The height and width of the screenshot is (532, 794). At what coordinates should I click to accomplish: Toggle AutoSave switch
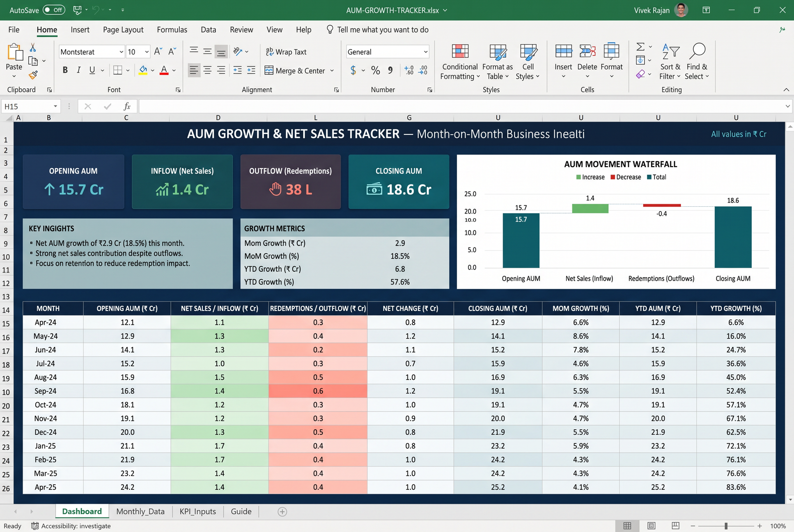(x=54, y=10)
